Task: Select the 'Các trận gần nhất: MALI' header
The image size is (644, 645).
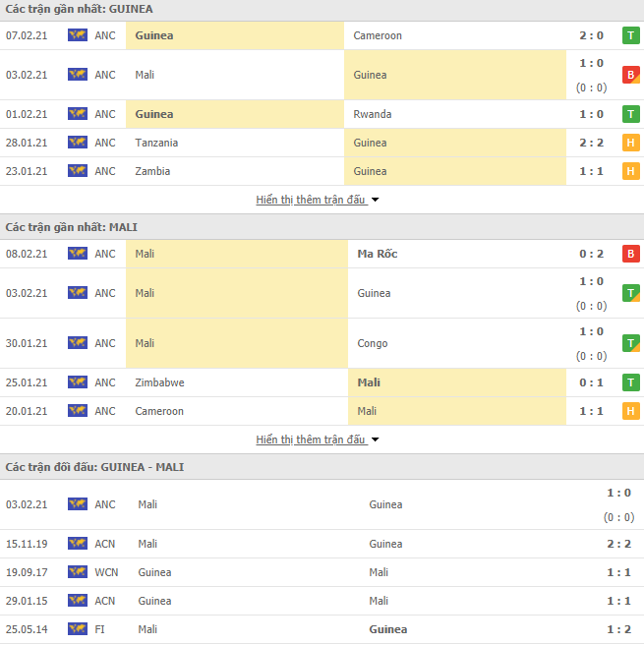Action: click(x=72, y=227)
